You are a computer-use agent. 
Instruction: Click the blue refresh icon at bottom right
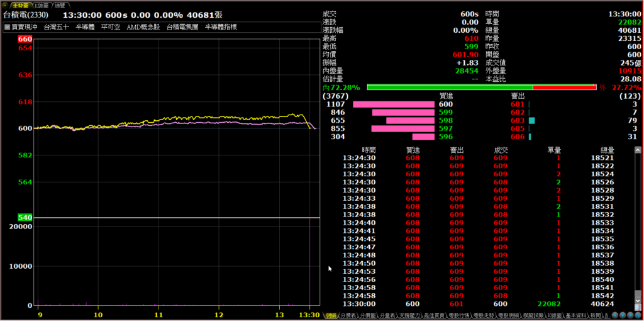[639, 315]
